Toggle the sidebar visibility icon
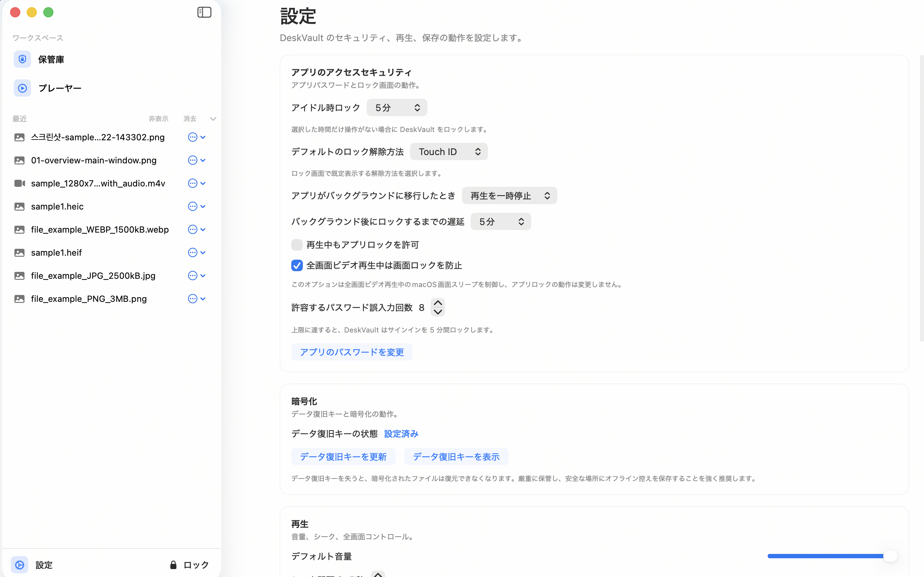Viewport: 924px width, 577px height. (x=204, y=12)
